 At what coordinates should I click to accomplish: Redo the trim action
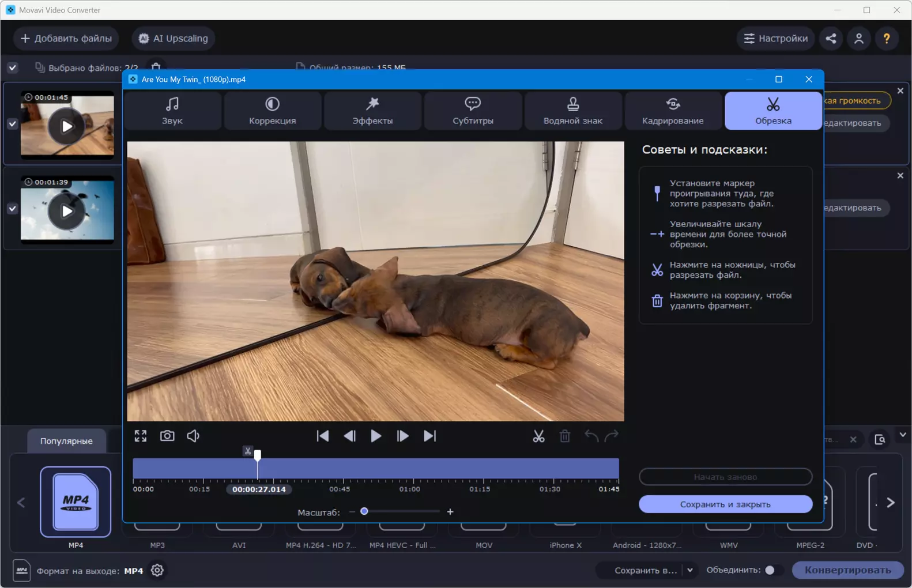[612, 436]
